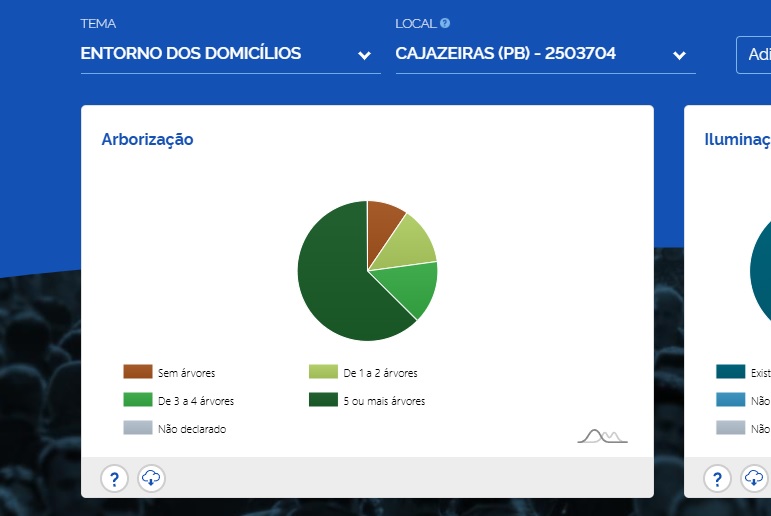Viewport: 771px width, 516px height.
Task: Click the distribution curve icon in Arborização
Action: pos(602,435)
